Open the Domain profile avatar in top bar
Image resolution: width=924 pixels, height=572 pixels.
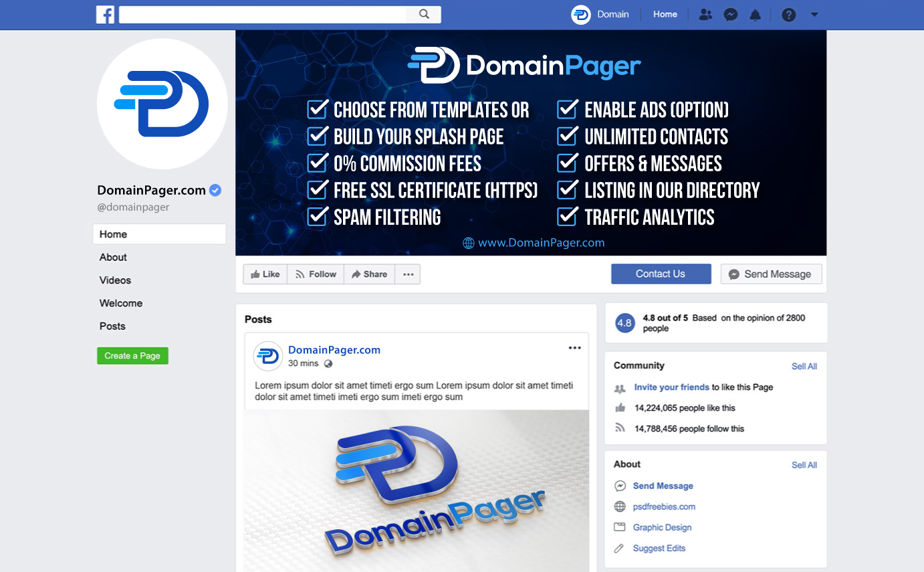click(x=581, y=15)
